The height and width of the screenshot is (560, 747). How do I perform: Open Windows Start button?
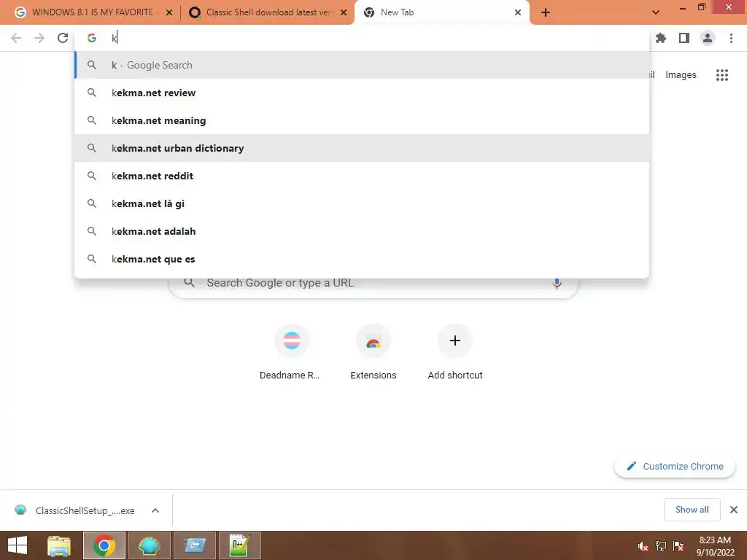point(18,545)
